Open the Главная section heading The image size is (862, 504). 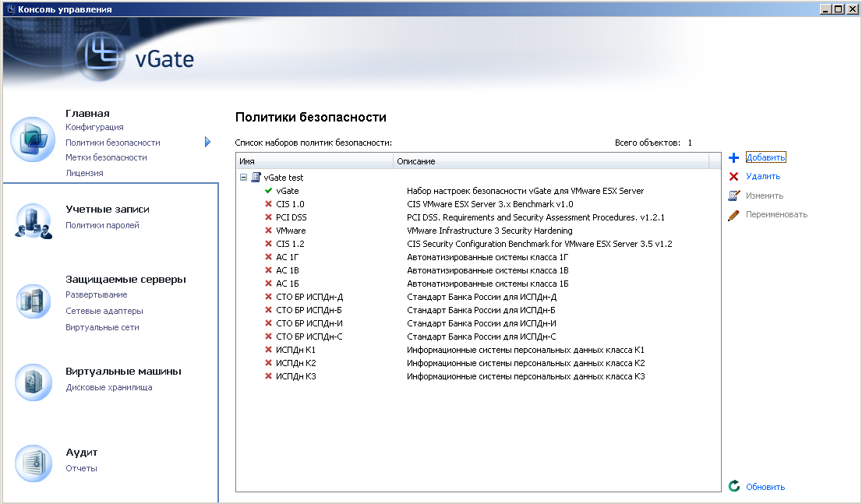(87, 113)
